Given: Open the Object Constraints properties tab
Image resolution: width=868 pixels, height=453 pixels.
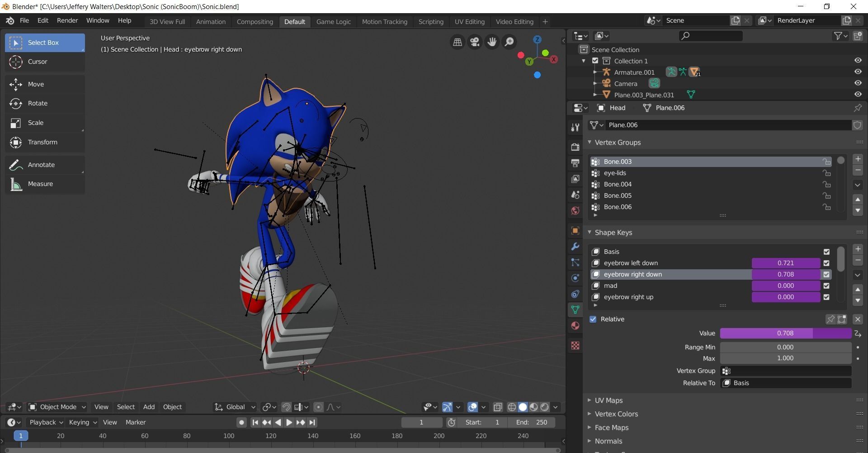Looking at the screenshot, I should pos(575,294).
